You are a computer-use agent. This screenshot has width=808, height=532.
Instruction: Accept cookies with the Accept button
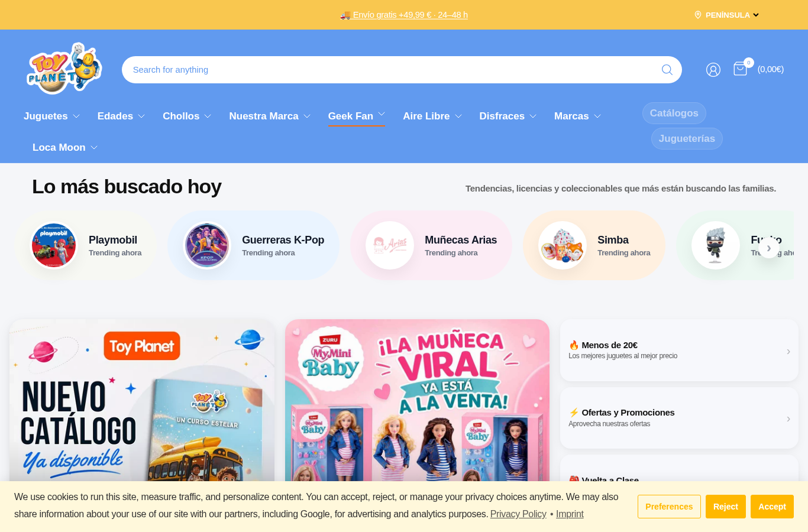coord(772,507)
